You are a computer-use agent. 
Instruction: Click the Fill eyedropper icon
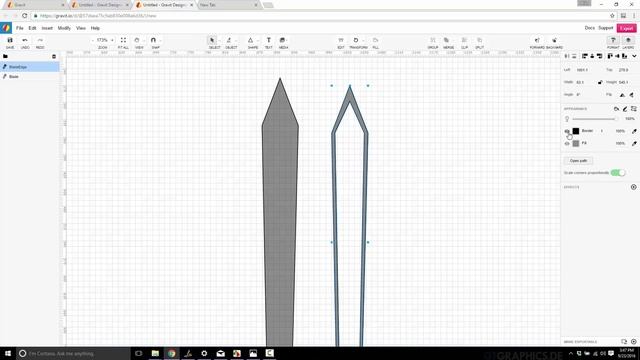(x=634, y=143)
